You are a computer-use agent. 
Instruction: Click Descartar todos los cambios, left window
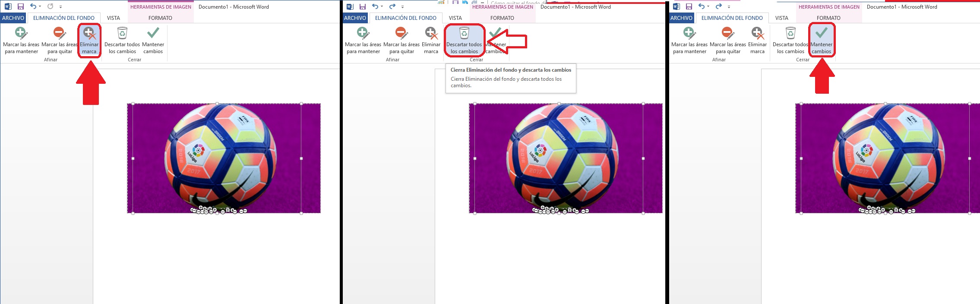[x=122, y=41]
